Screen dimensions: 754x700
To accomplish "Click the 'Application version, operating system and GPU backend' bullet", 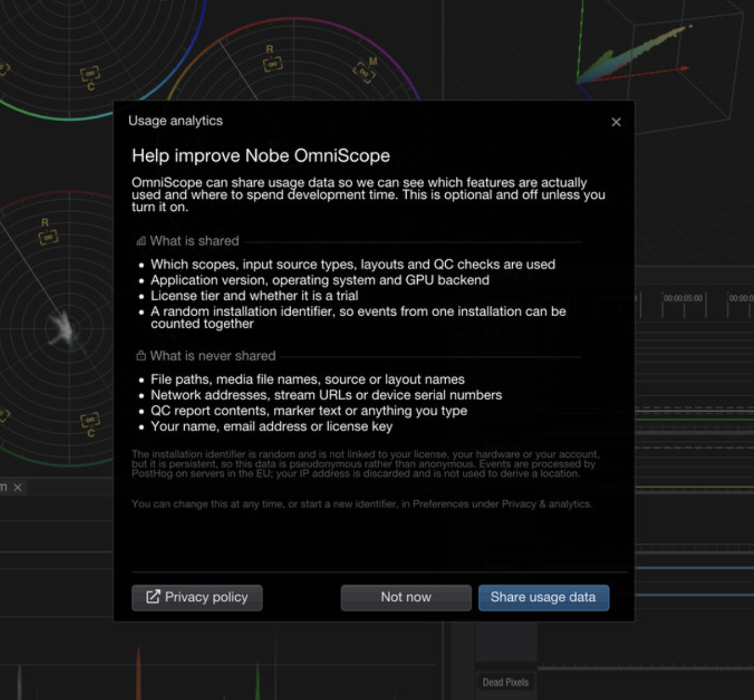I will pos(320,280).
